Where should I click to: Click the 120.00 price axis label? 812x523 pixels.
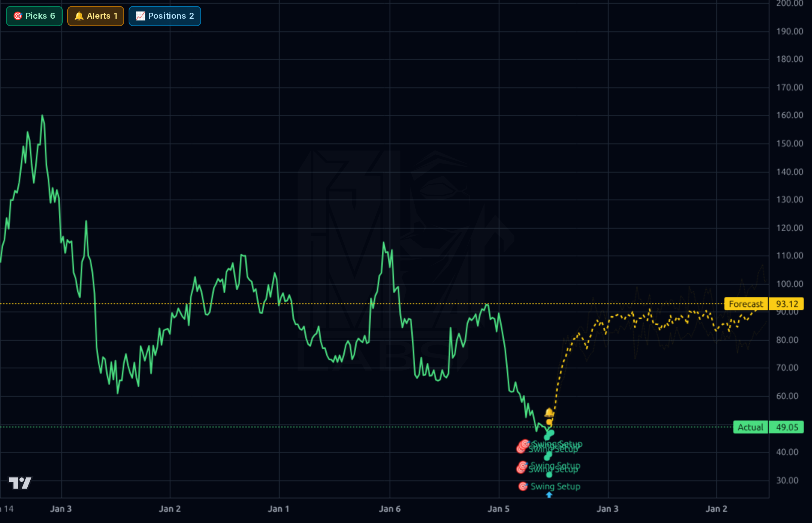pyautogui.click(x=790, y=228)
